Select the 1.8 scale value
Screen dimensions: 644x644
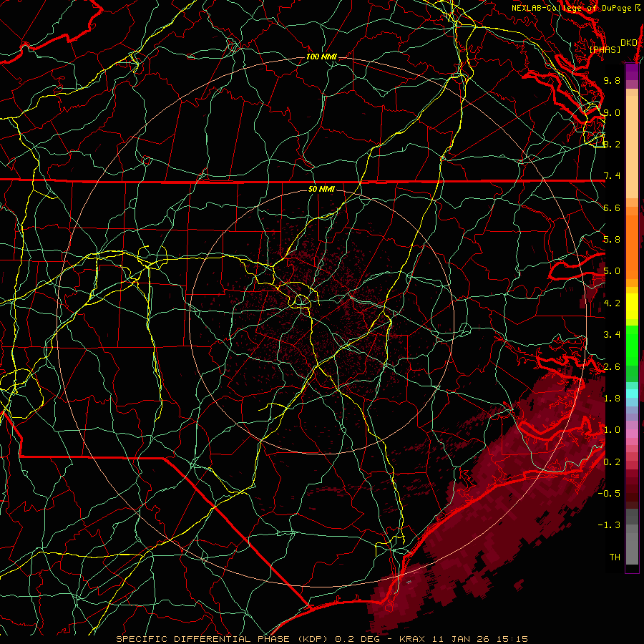(x=612, y=399)
